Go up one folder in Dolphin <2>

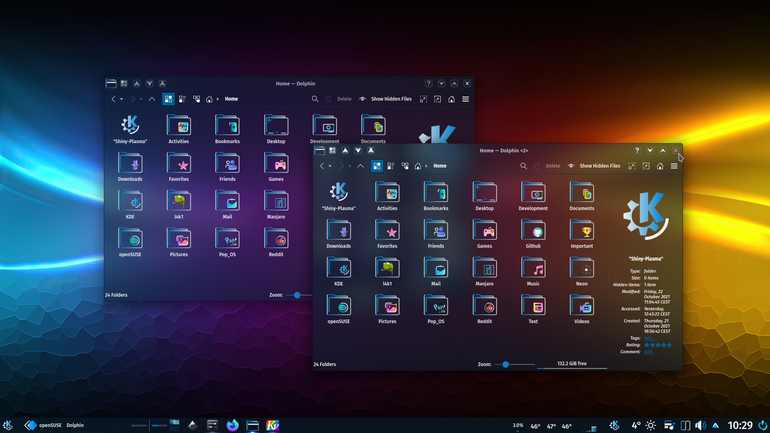tap(360, 166)
